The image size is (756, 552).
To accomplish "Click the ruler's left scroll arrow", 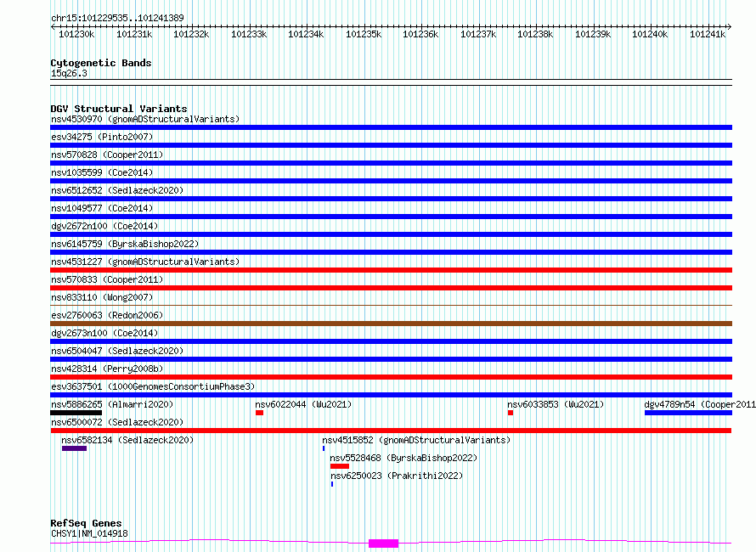I will pyautogui.click(x=53, y=27).
